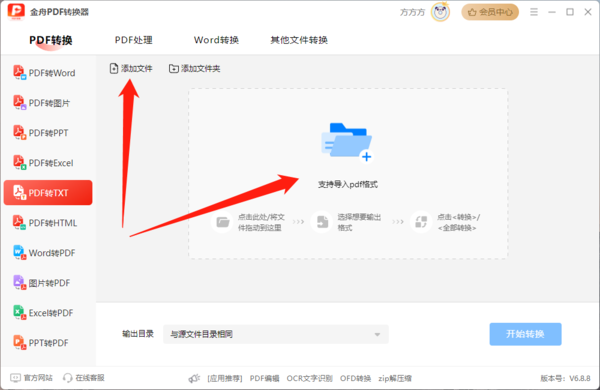Screen dimensions: 600x390
Task: Expand the 输出目录 dropdown arrow
Action: coord(377,335)
